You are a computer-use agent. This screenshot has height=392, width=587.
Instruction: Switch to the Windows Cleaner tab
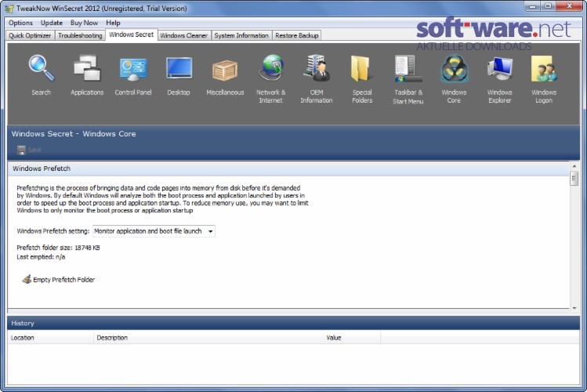click(184, 35)
